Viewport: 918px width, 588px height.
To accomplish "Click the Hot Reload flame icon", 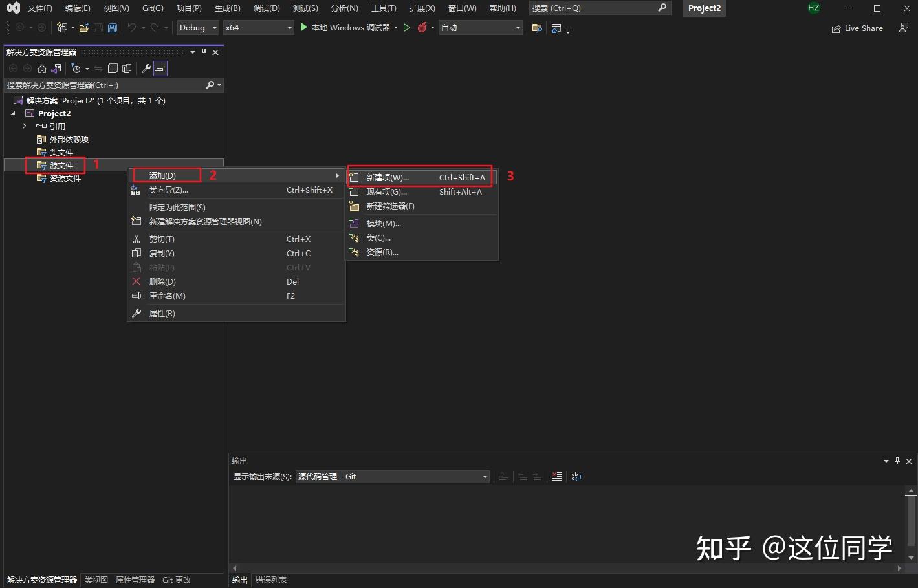I will 422,28.
